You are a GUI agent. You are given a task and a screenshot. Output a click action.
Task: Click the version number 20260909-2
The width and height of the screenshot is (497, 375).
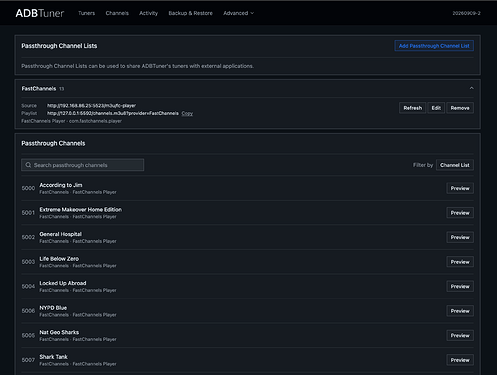point(466,13)
